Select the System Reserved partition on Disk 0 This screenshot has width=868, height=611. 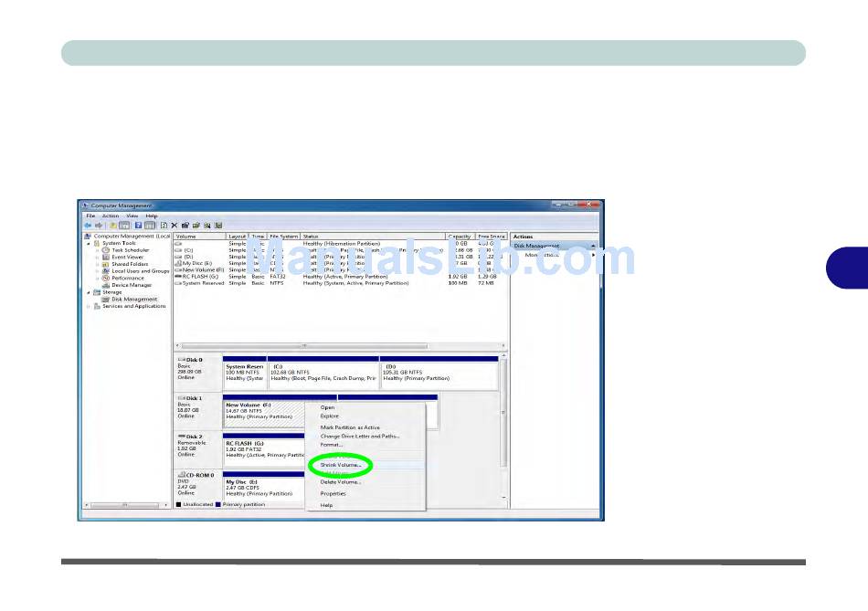pyautogui.click(x=244, y=373)
